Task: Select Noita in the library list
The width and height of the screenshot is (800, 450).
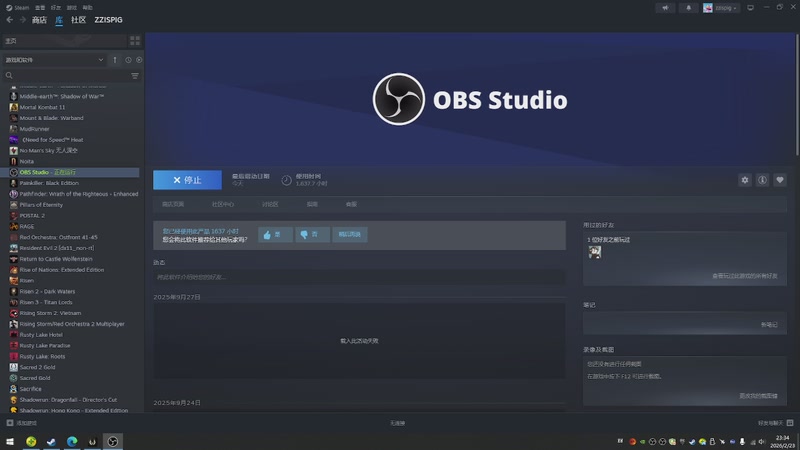Action: tap(27, 161)
